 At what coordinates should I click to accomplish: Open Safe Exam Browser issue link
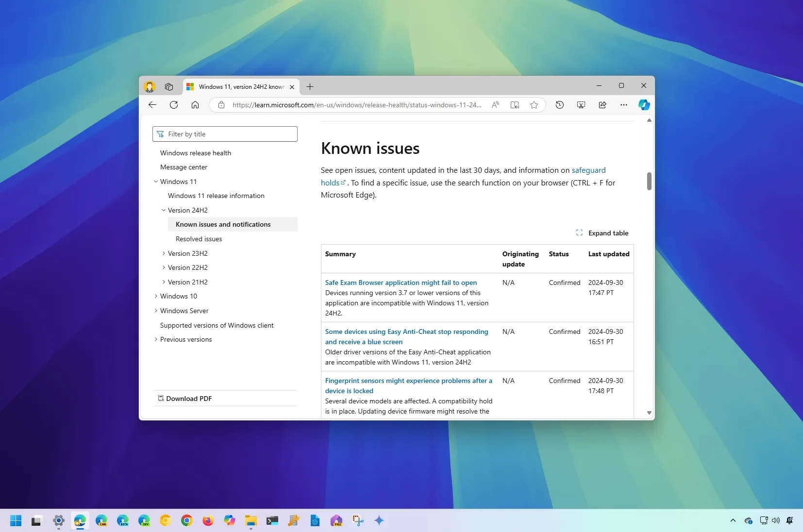[401, 283]
